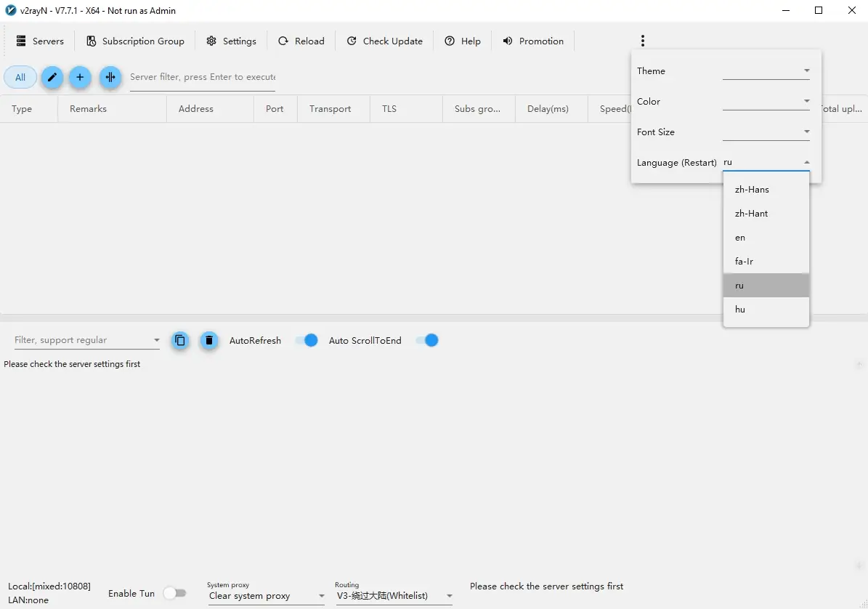
Task: Close the v2rayN window
Action: pyautogui.click(x=851, y=10)
